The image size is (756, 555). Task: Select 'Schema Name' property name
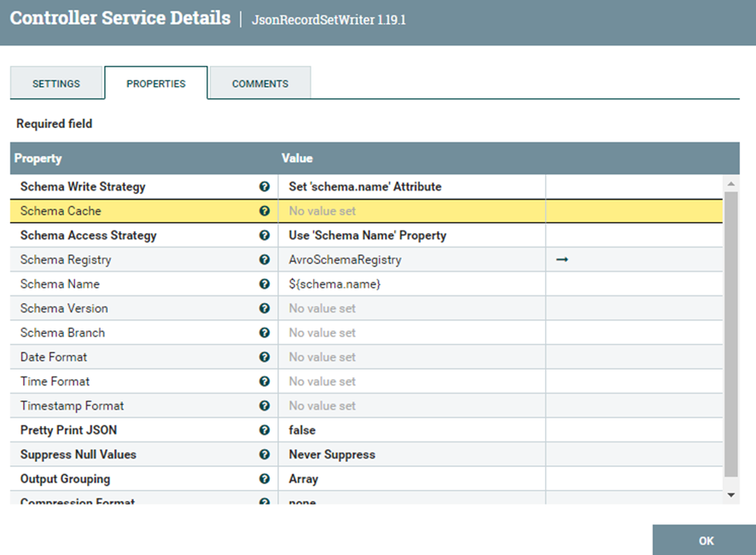(x=60, y=283)
